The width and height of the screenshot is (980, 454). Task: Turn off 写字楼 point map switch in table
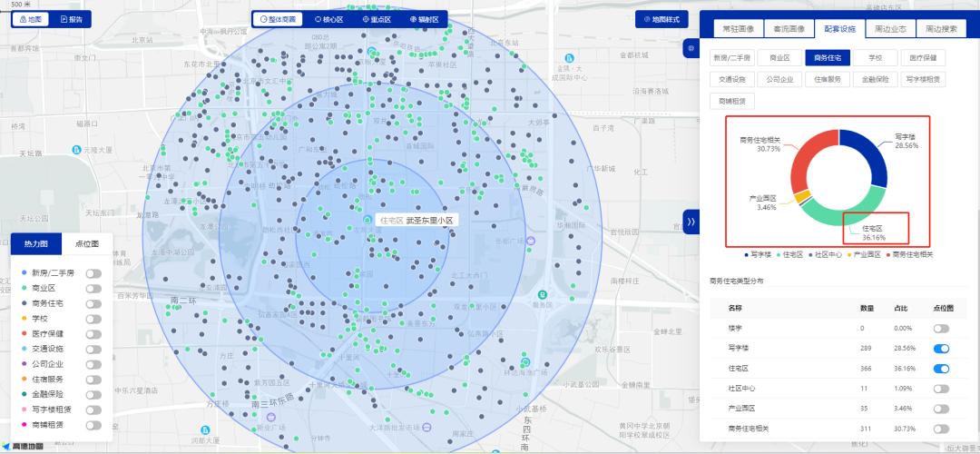pyautogui.click(x=941, y=349)
